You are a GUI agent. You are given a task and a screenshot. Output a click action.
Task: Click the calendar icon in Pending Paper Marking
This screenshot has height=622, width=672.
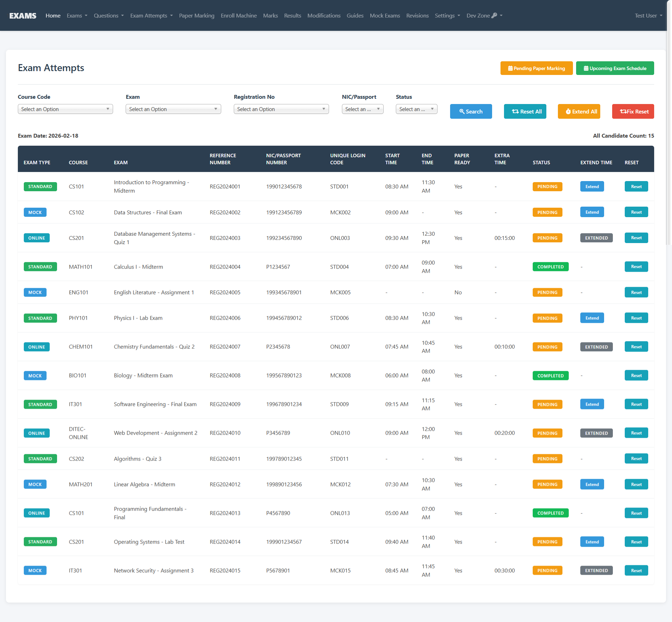[x=510, y=68]
